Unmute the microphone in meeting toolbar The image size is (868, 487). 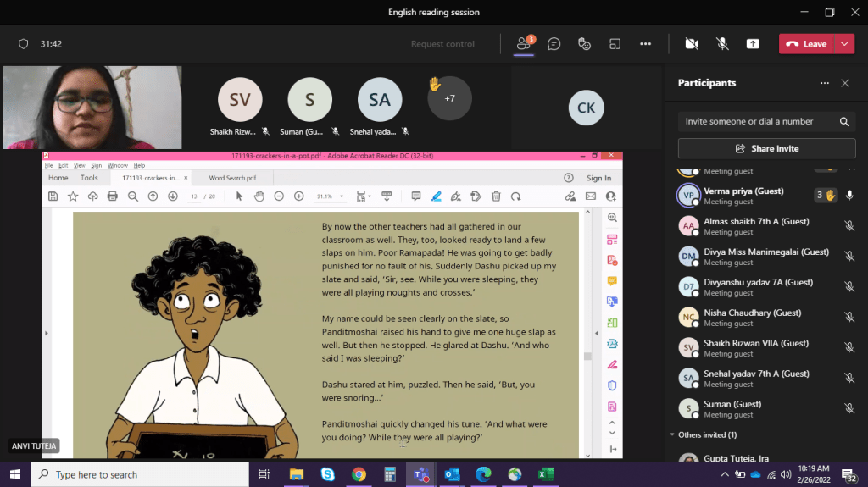(722, 44)
